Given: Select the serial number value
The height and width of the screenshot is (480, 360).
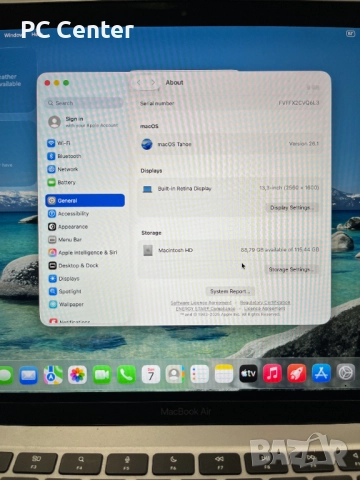Looking at the screenshot, I should click(x=299, y=103).
